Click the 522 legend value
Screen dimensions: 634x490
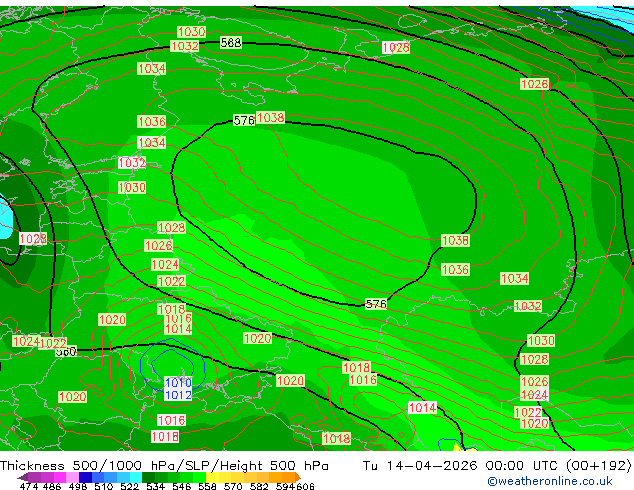pos(129,486)
